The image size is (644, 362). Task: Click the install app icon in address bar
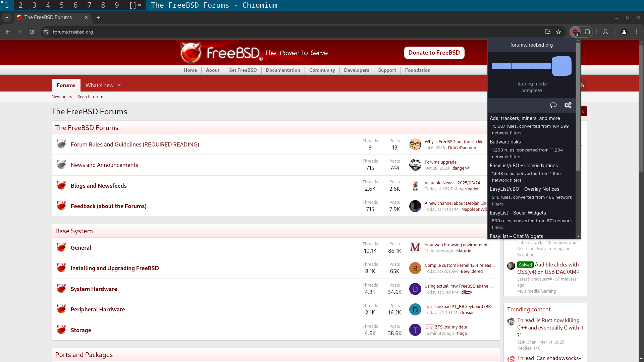[x=547, y=32]
